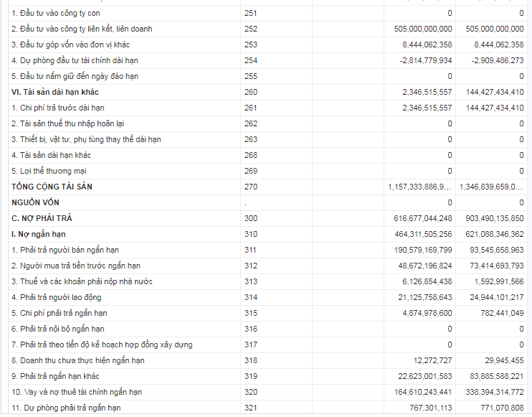Select '10. Vay và nợ thuê tài chính ngắn hạn'
The image size is (532, 417).
click(x=77, y=392)
